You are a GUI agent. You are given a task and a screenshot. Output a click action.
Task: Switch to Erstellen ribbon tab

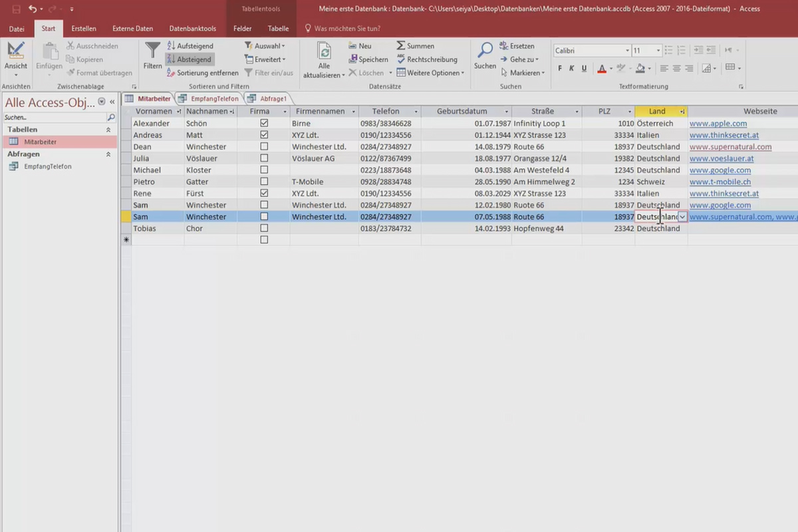[x=84, y=29]
